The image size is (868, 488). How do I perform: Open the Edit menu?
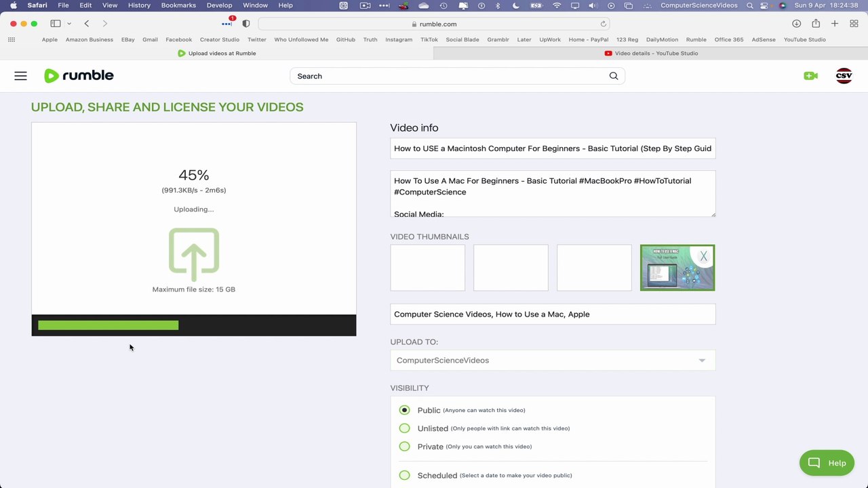85,5
